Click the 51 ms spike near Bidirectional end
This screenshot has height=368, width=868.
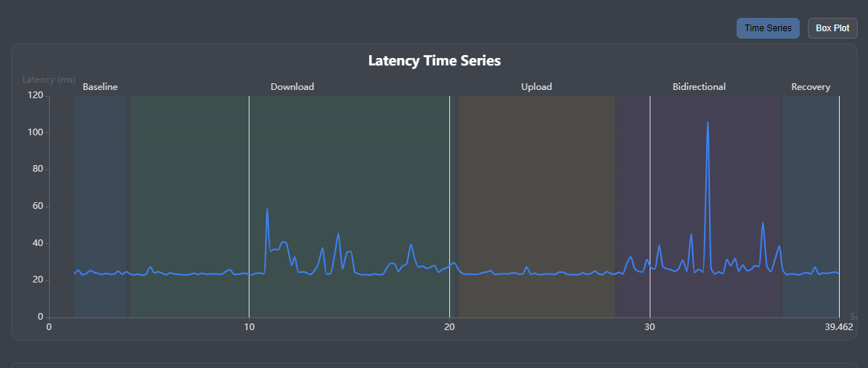click(763, 223)
